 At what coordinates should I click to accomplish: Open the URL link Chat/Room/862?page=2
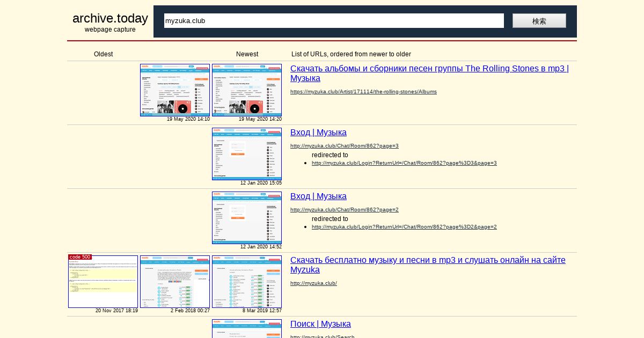[345, 210]
